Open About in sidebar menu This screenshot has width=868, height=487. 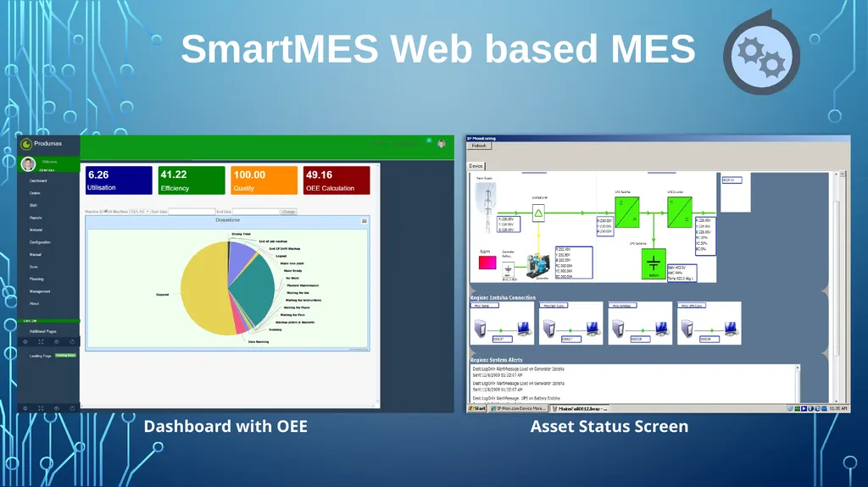pos(34,303)
